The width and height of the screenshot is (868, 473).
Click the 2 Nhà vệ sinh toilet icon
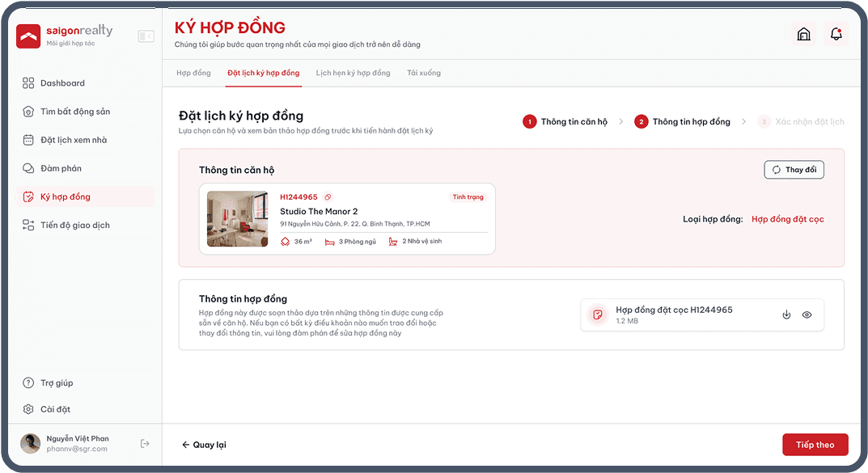[393, 242]
